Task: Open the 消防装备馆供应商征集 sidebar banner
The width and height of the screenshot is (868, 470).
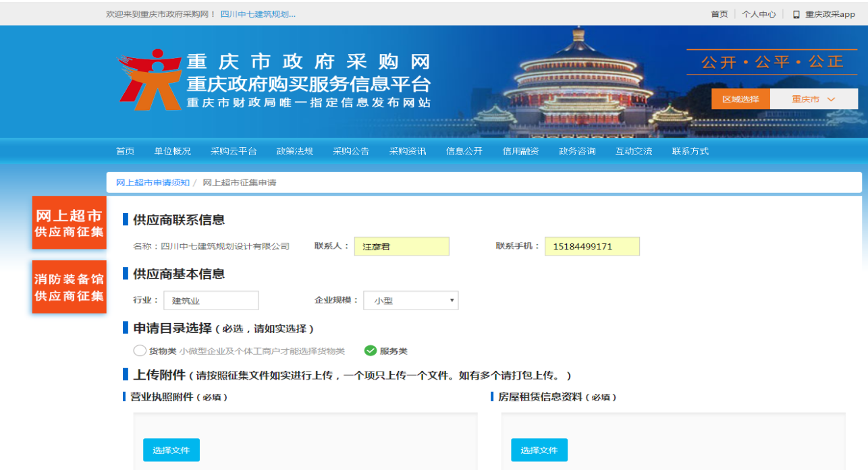Action: [68, 287]
